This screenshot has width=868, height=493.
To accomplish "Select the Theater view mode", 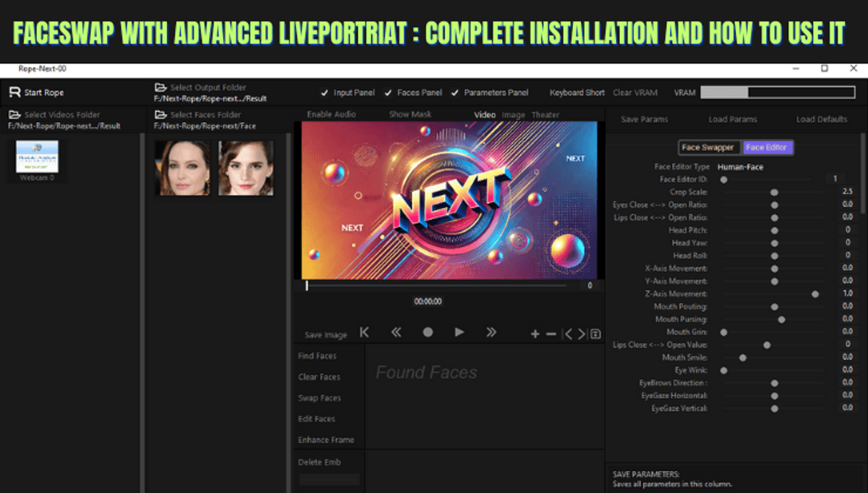I will click(545, 114).
